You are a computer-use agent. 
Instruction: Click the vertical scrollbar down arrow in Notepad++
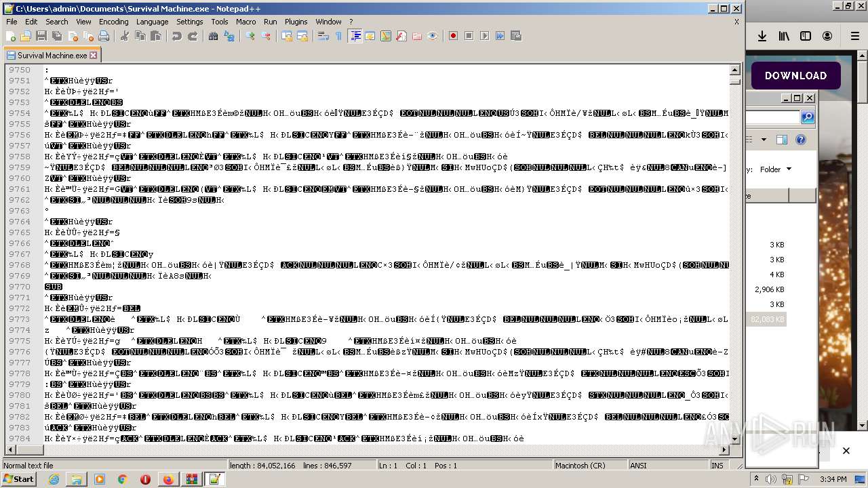point(735,439)
